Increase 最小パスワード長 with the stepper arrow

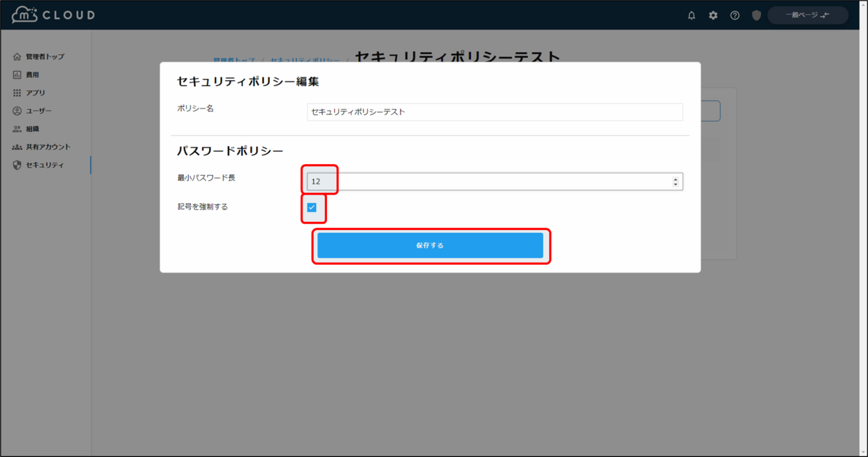click(676, 178)
